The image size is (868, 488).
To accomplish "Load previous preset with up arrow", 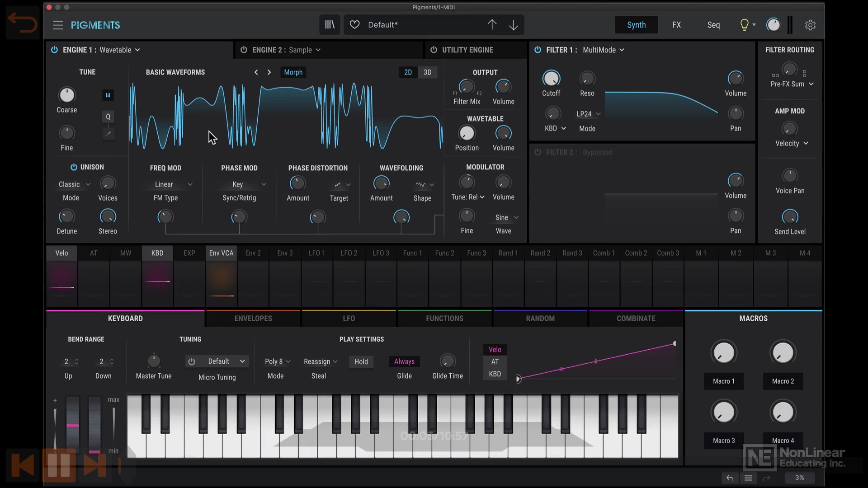I will [x=492, y=25].
